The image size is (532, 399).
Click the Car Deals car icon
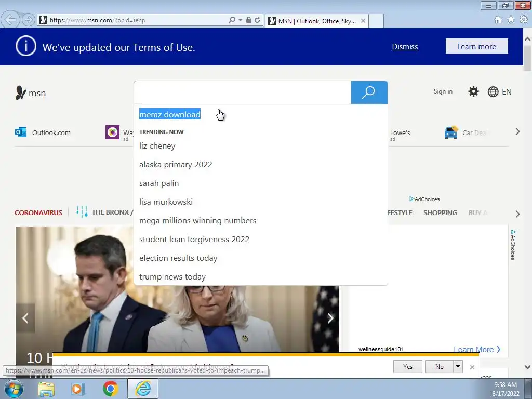pos(451,132)
